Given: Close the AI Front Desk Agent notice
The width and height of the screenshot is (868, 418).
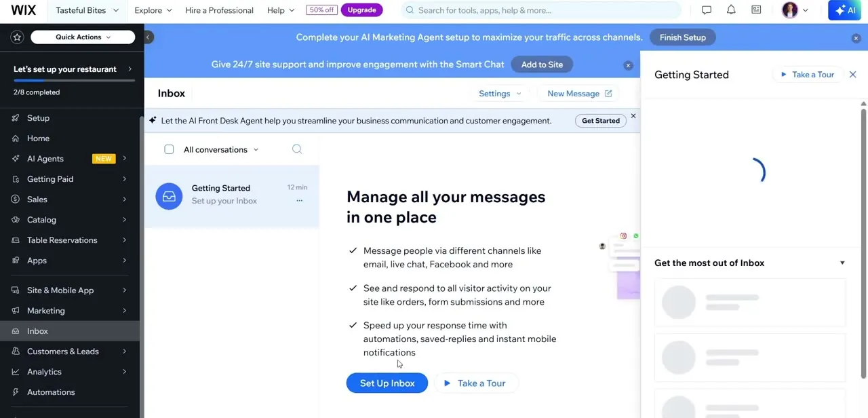Looking at the screenshot, I should click(633, 116).
